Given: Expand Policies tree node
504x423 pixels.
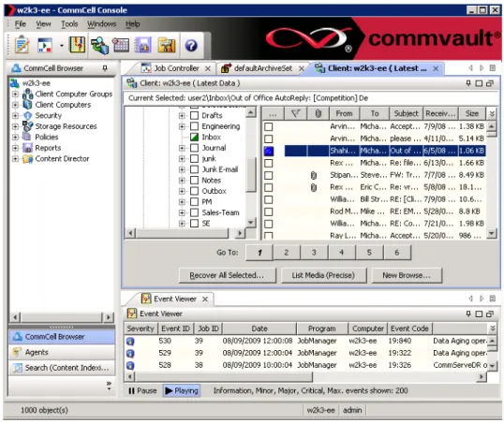Looking at the screenshot, I should click(x=15, y=137).
